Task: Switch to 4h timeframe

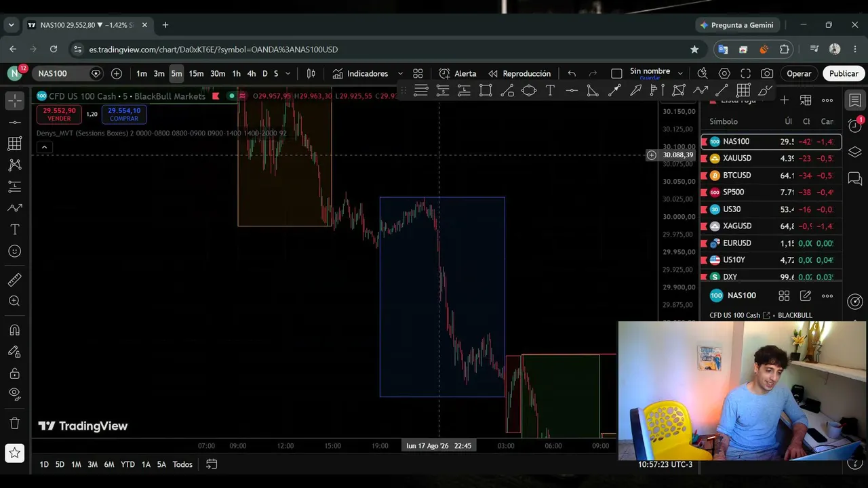Action: 252,73
